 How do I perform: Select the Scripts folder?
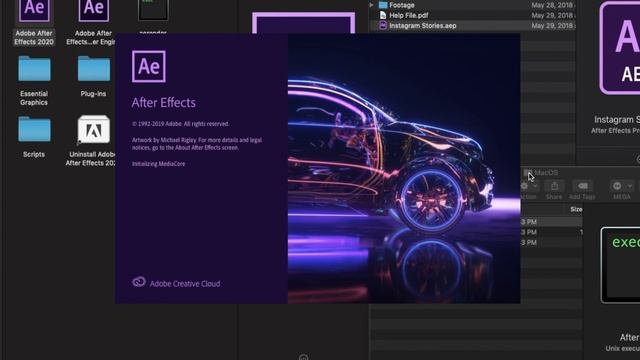pyautogui.click(x=34, y=129)
